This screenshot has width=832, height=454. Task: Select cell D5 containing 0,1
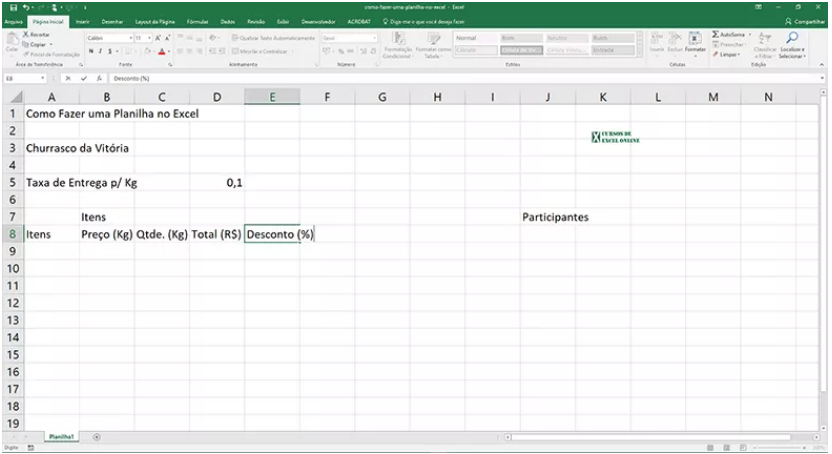pos(217,183)
